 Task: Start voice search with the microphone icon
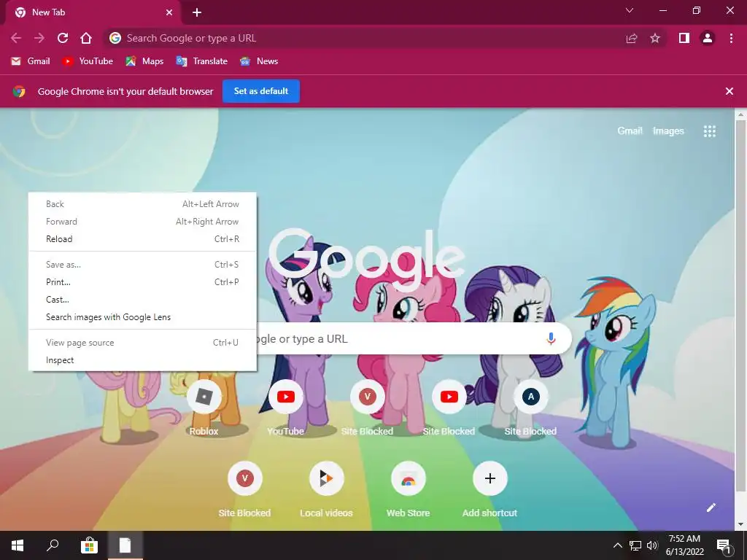coord(551,338)
